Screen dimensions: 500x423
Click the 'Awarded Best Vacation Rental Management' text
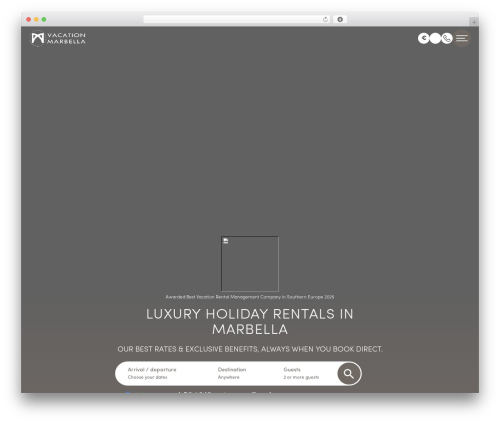tap(250, 297)
